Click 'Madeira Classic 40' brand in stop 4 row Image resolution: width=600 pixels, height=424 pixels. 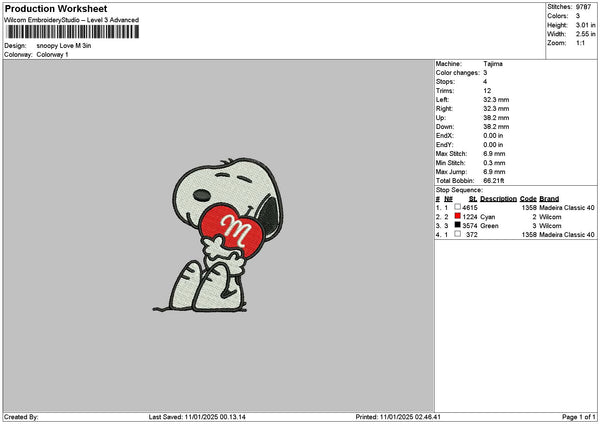click(567, 235)
